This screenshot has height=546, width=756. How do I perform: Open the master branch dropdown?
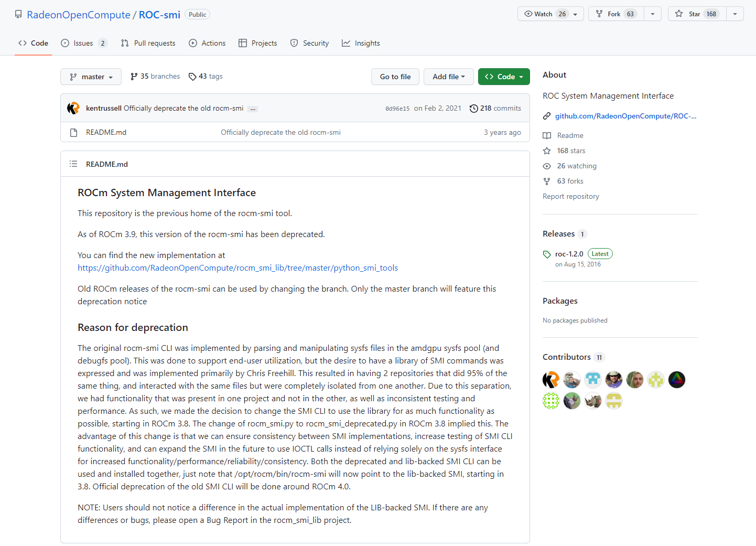91,77
